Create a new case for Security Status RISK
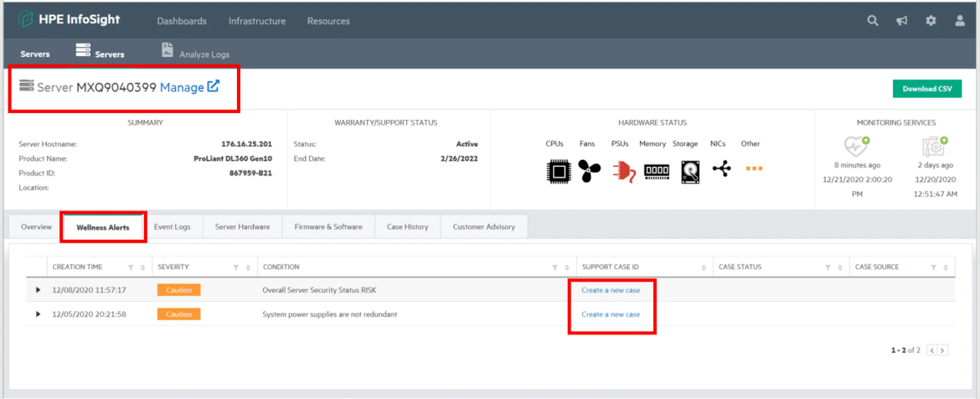Screen dimensions: 980x399 [x=611, y=289]
